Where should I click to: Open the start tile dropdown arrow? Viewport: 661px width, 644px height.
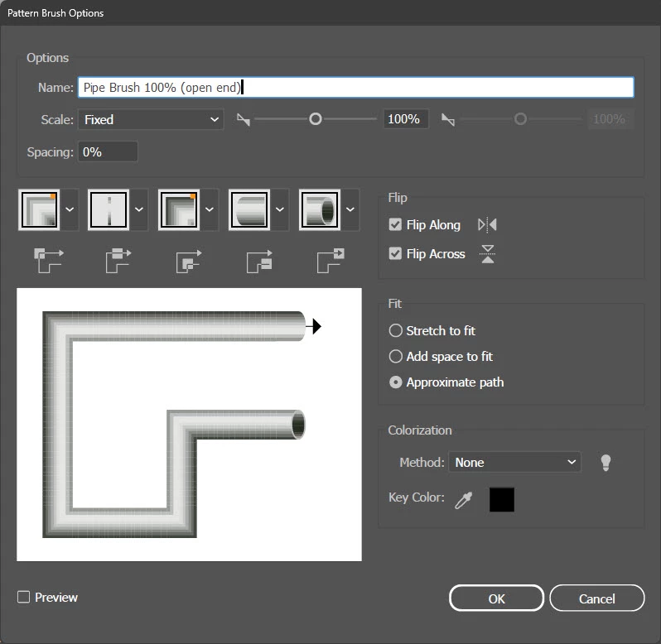pos(279,209)
